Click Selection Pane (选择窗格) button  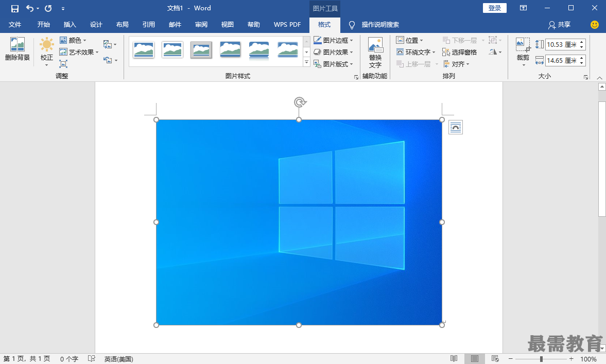point(460,52)
